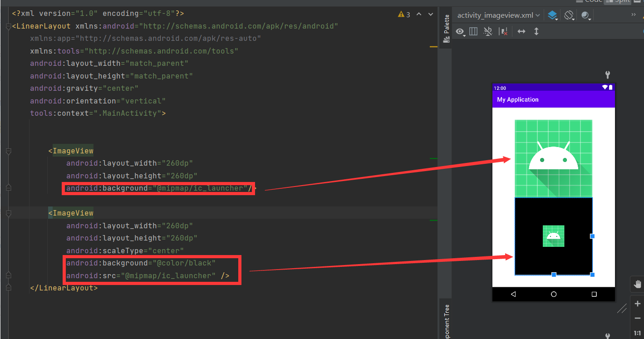Click the clear constraints icon

503,31
